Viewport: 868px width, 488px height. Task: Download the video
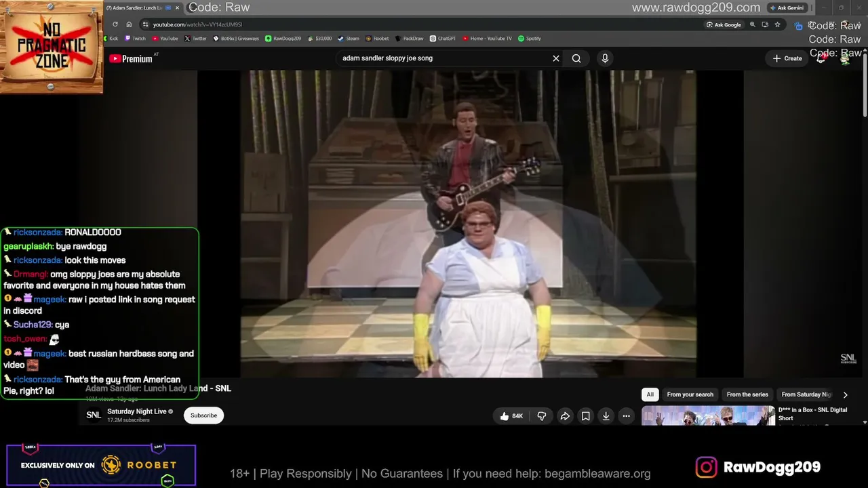[606, 416]
